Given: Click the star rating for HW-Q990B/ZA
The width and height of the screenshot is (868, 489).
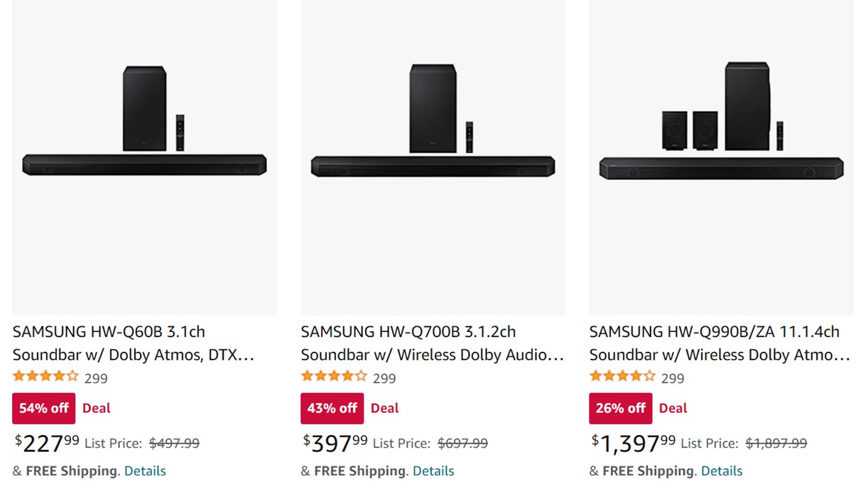Looking at the screenshot, I should pyautogui.click(x=622, y=377).
